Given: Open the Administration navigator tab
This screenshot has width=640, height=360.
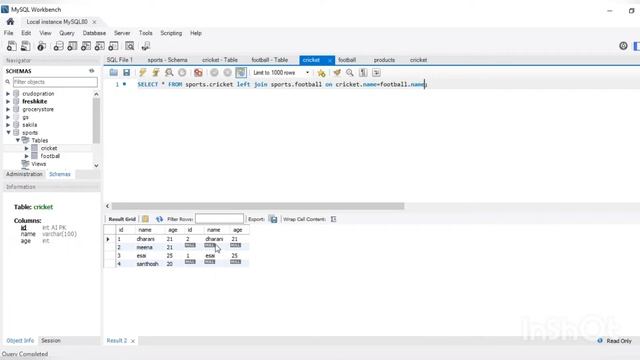Looking at the screenshot, I should pyautogui.click(x=24, y=174).
